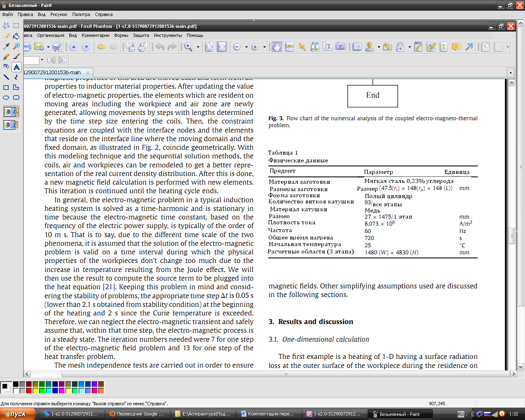Click the Stamp tool icon in Foxit toolbar
The width and height of the screenshot is (525, 420).
[370, 47]
